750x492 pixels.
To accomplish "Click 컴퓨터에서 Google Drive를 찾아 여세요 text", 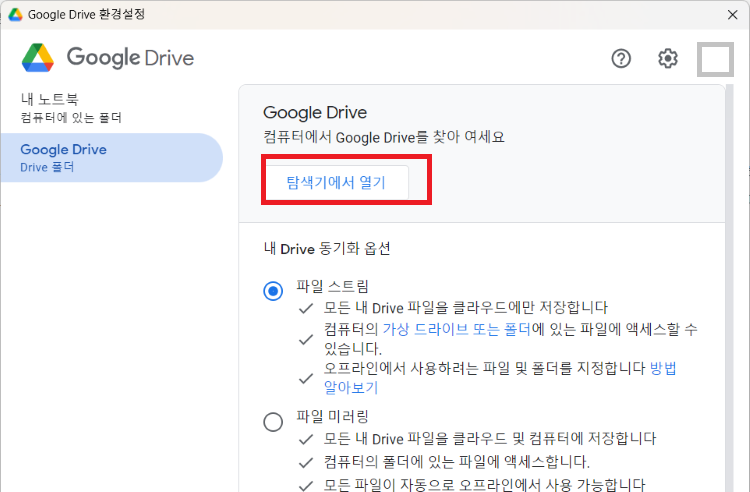I will [384, 137].
